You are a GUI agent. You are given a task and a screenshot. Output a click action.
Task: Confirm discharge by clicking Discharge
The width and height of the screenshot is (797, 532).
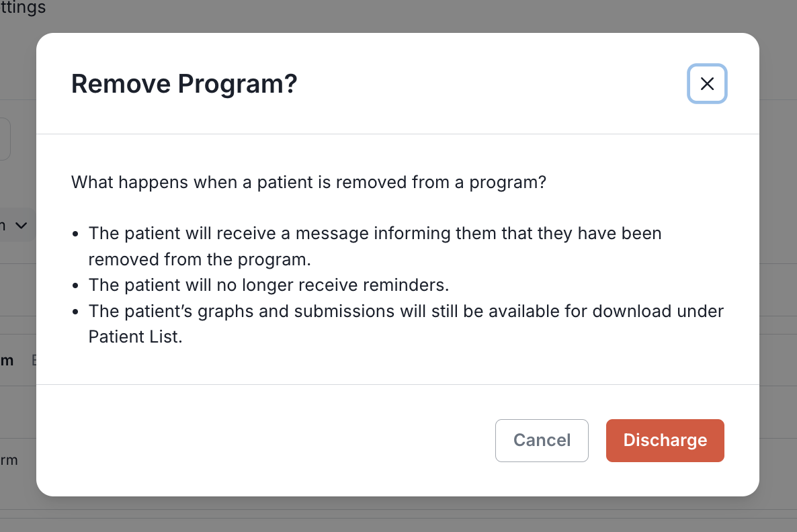[x=665, y=440]
